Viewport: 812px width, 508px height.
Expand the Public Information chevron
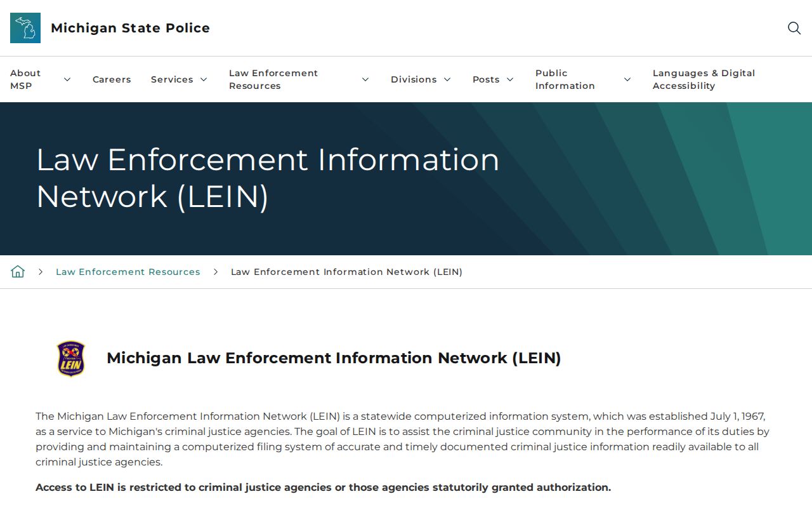click(627, 79)
